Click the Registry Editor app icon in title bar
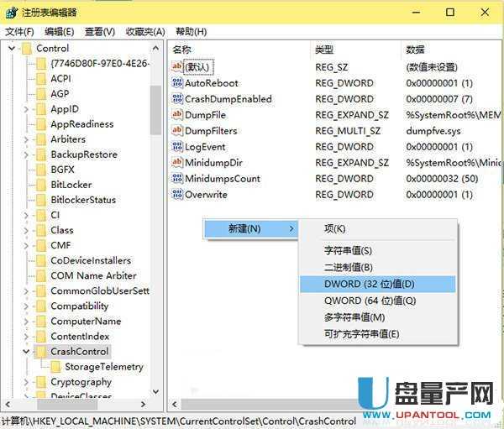 [11, 12]
